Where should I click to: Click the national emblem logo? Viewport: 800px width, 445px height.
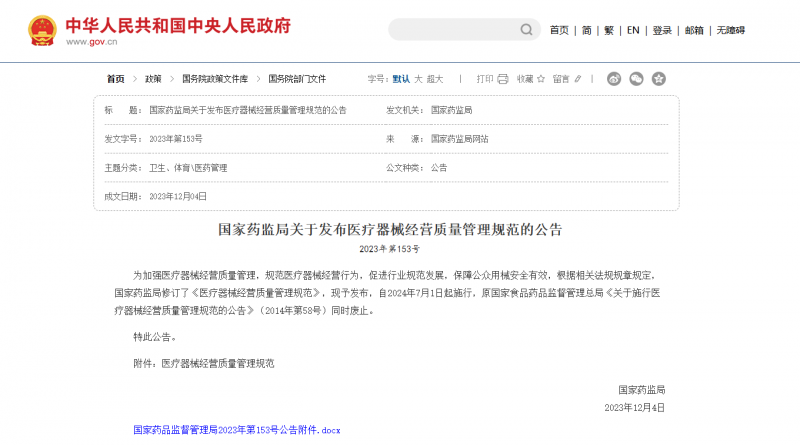(42, 31)
